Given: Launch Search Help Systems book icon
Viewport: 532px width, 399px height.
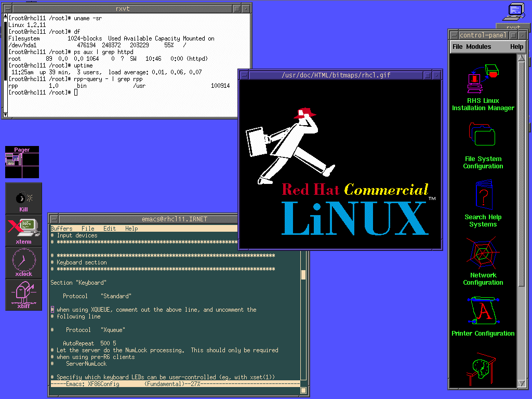Looking at the screenshot, I should tap(484, 194).
